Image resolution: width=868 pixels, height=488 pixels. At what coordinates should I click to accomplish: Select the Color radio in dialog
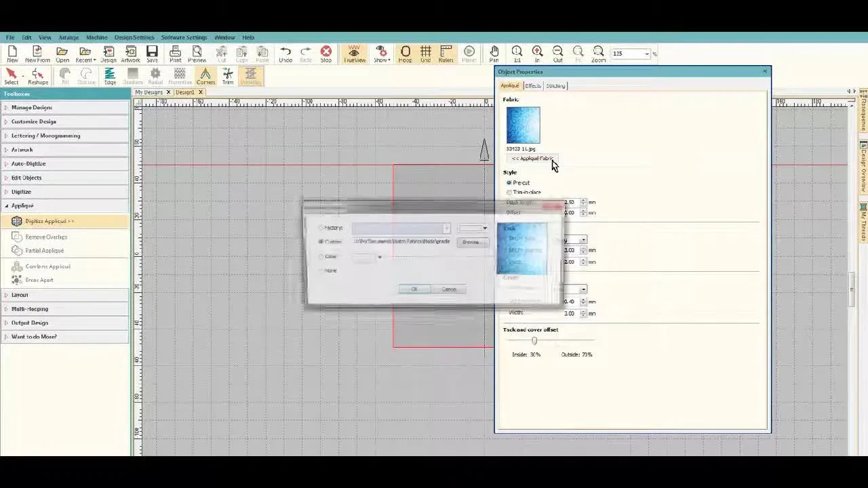(x=321, y=256)
